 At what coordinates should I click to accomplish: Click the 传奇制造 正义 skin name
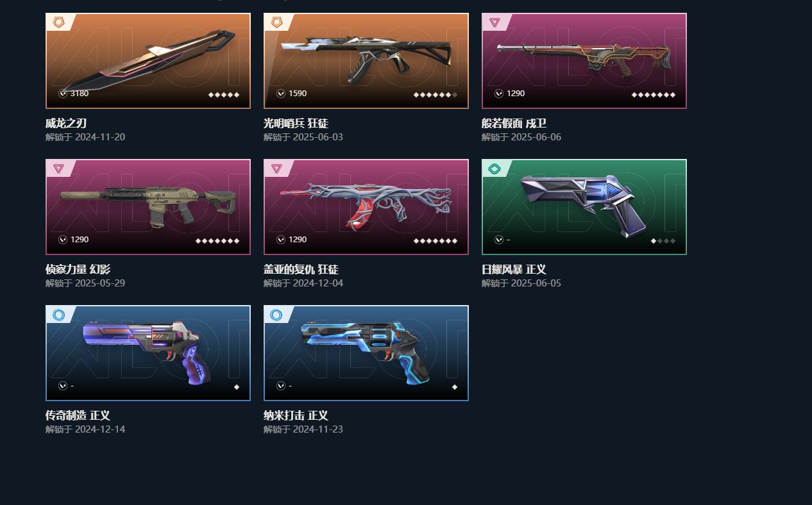coord(78,415)
